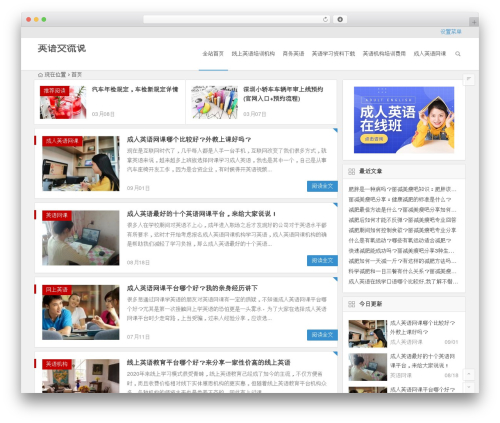Click the search magnifier icon in navigation
The width and height of the screenshot is (500, 423).
458,54
